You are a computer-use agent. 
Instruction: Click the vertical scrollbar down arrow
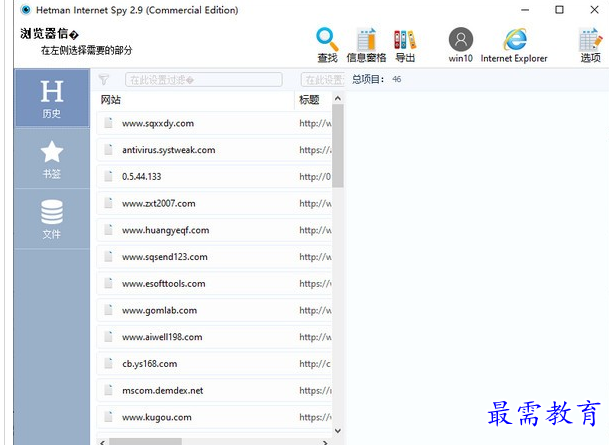(x=338, y=431)
